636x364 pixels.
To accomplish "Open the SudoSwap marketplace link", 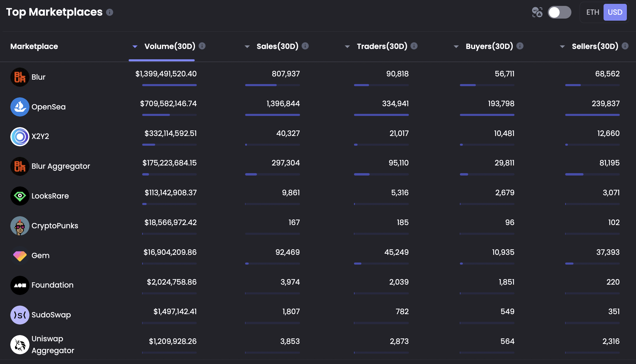I will [51, 315].
